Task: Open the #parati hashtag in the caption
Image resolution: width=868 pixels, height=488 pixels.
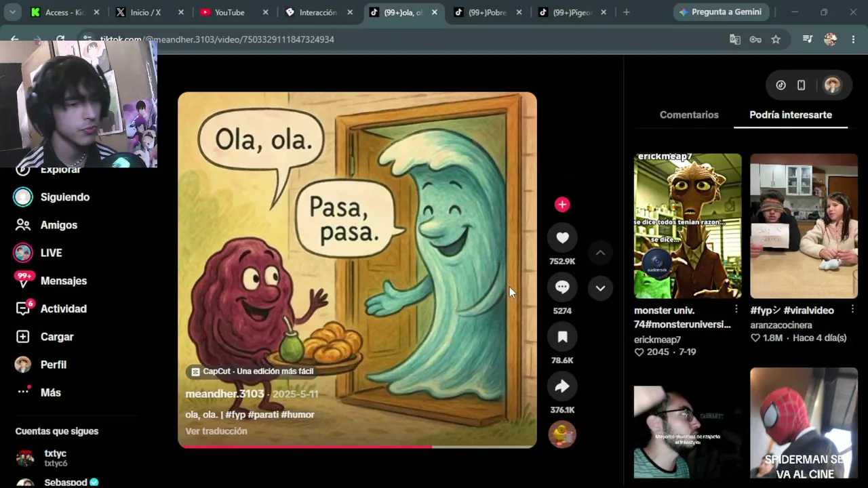Action: click(x=263, y=415)
